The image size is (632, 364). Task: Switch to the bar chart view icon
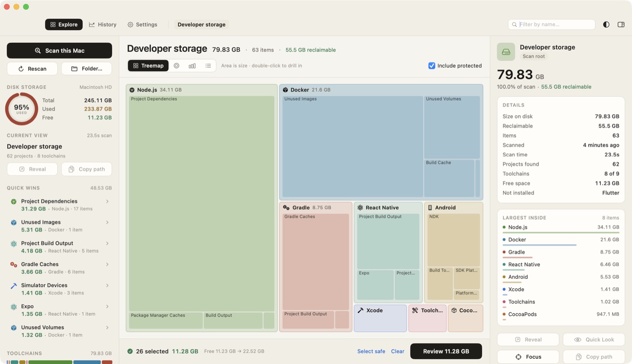point(192,66)
